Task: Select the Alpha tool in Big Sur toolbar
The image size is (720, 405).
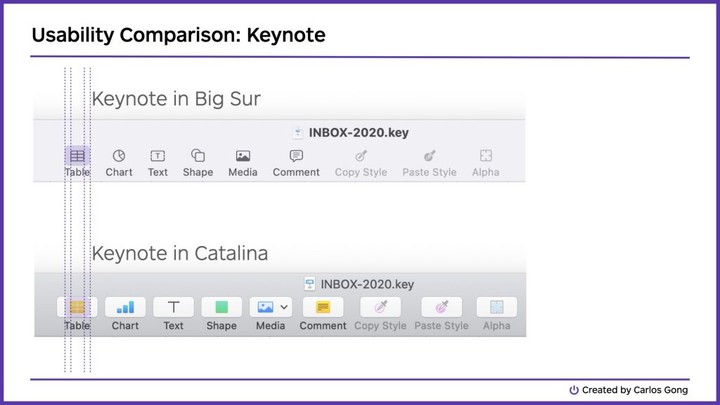Action: coord(486,156)
